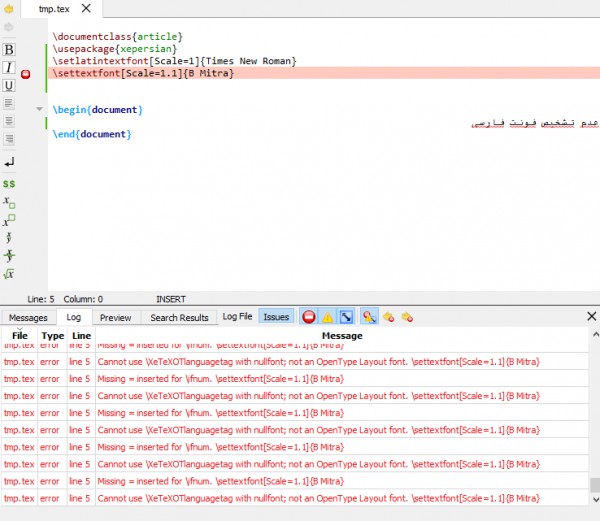
Task: Click the Log File button
Action: 237,317
